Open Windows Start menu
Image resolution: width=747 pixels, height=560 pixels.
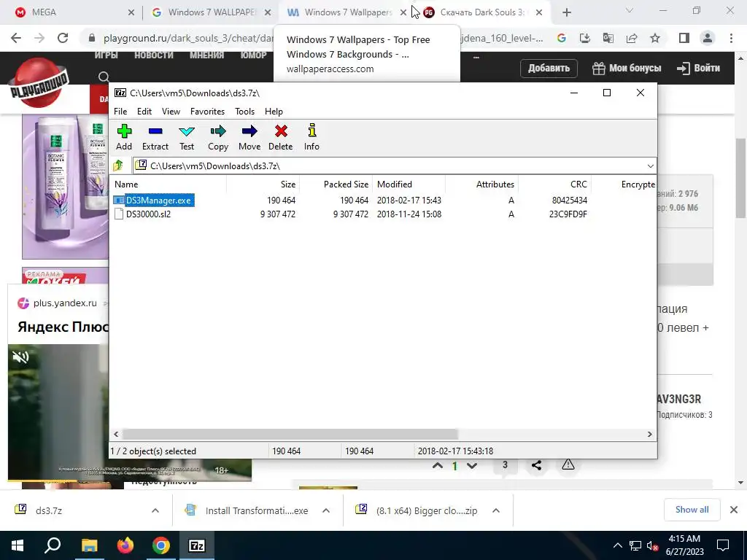click(18, 545)
